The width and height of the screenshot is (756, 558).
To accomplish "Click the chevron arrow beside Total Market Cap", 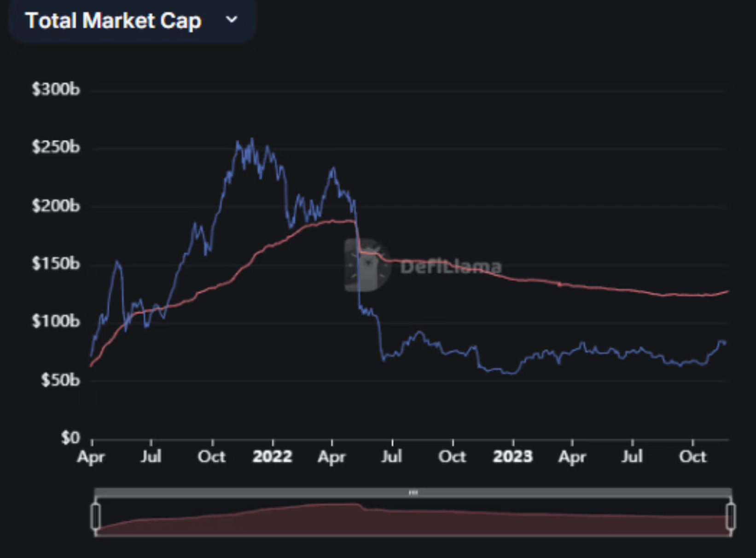I will (x=232, y=20).
